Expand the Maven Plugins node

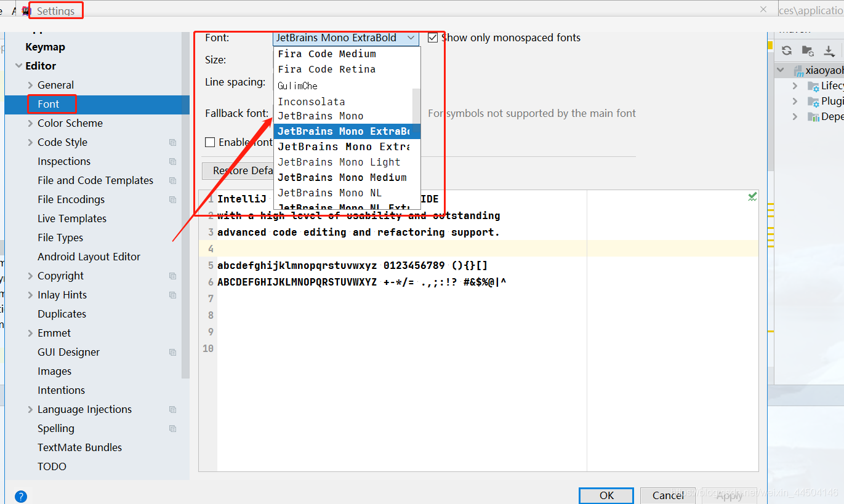click(x=795, y=101)
